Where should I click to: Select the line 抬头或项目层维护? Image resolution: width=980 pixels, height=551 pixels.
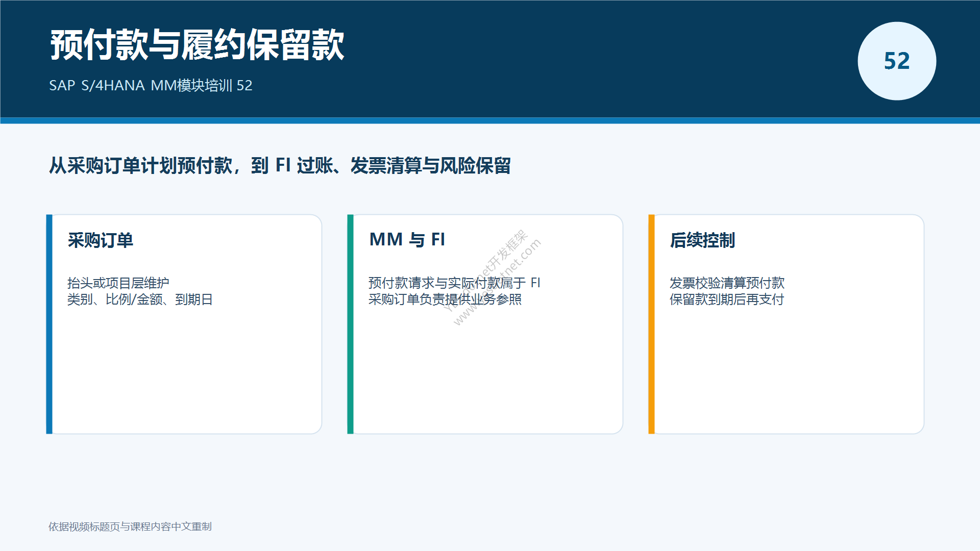118,283
